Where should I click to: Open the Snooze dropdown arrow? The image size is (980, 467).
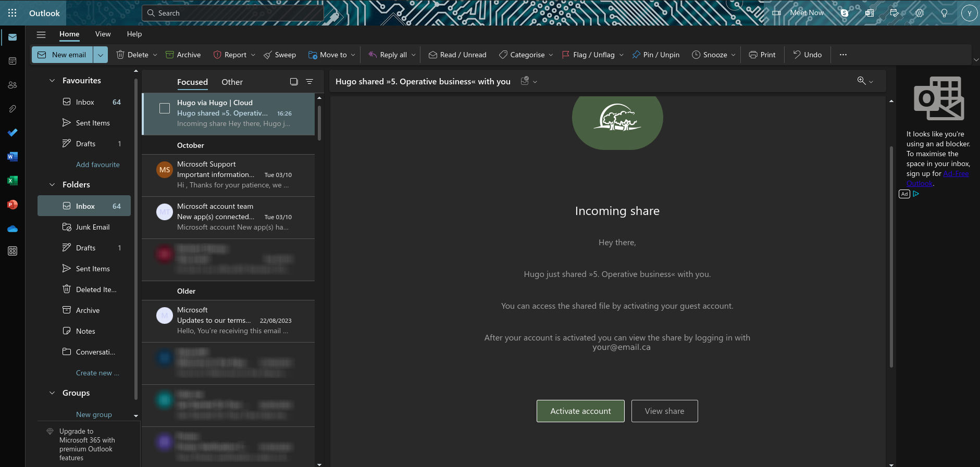pos(733,55)
